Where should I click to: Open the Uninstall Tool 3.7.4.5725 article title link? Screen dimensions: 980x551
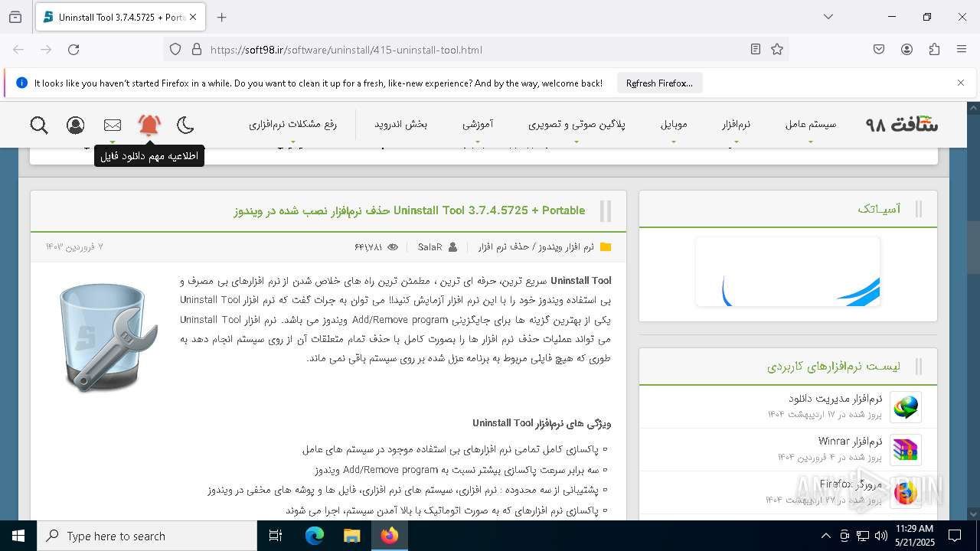[410, 210]
